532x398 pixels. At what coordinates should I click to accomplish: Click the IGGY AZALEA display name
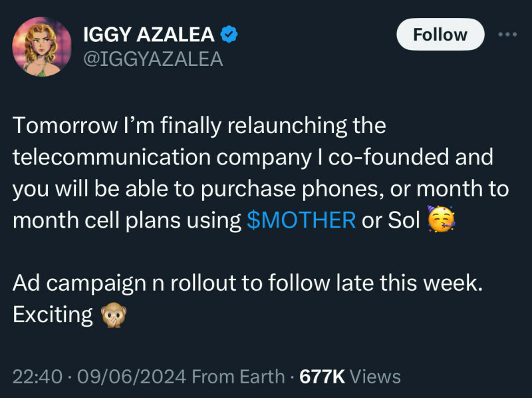pos(148,33)
